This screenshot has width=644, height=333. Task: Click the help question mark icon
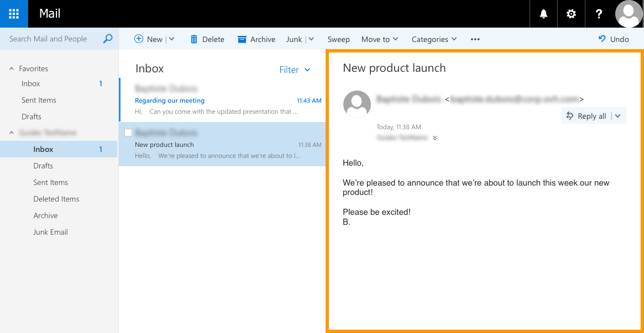tap(599, 14)
